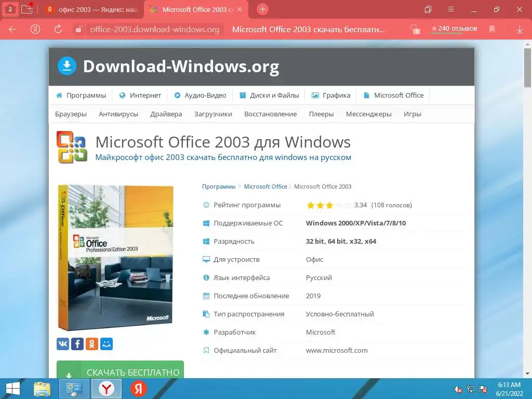The height and width of the screenshot is (399, 532).
Task: Click the vertical scrollbar thumb
Action: pyautogui.click(x=527, y=68)
